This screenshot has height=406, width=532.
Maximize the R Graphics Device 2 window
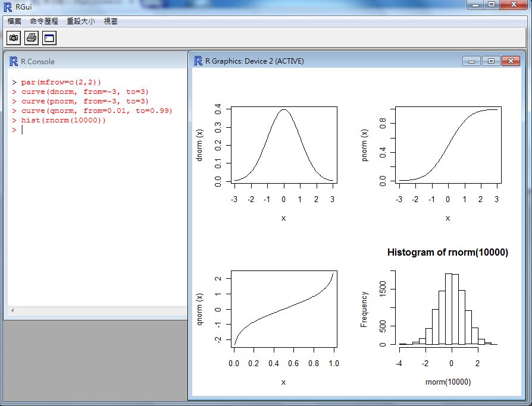pyautogui.click(x=490, y=61)
